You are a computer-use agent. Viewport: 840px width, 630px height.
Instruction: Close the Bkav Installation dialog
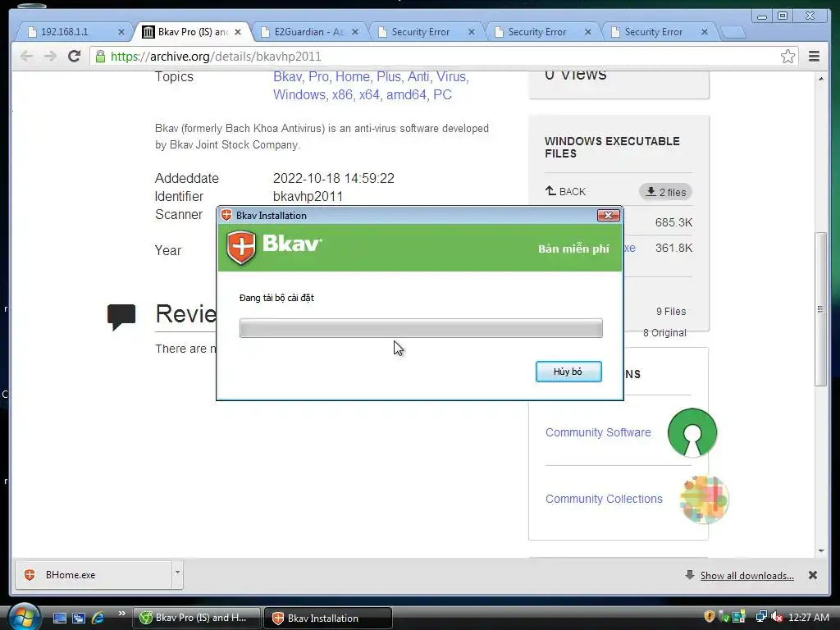click(608, 216)
